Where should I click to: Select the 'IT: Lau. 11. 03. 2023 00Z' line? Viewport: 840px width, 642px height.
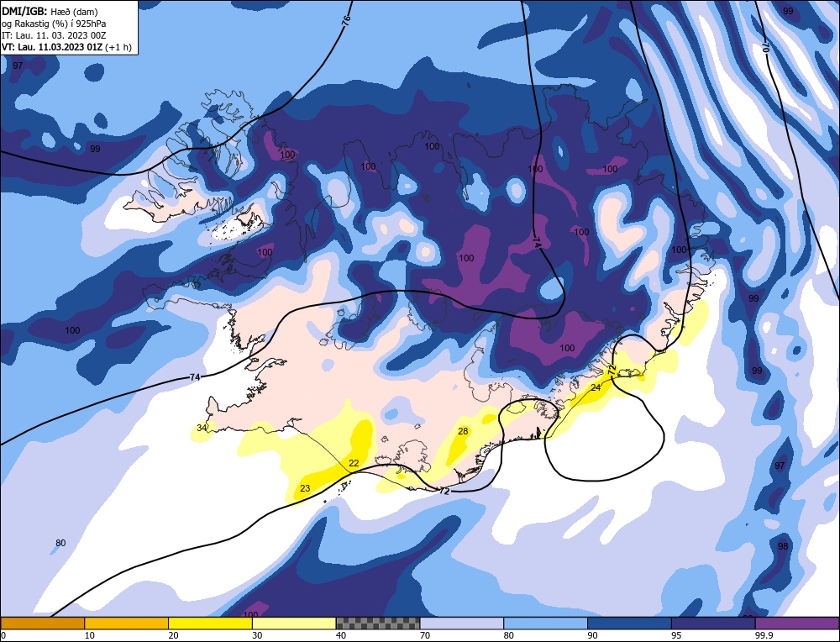54,35
